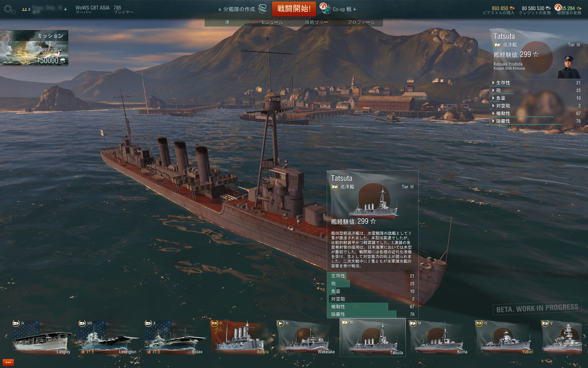Viewport: 588px width, 368px height.
Task: Open the ミッション panel thumbnail
Action: pos(34,48)
